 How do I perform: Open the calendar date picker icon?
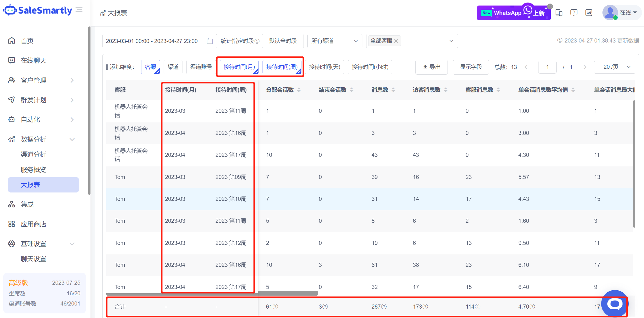(209, 41)
